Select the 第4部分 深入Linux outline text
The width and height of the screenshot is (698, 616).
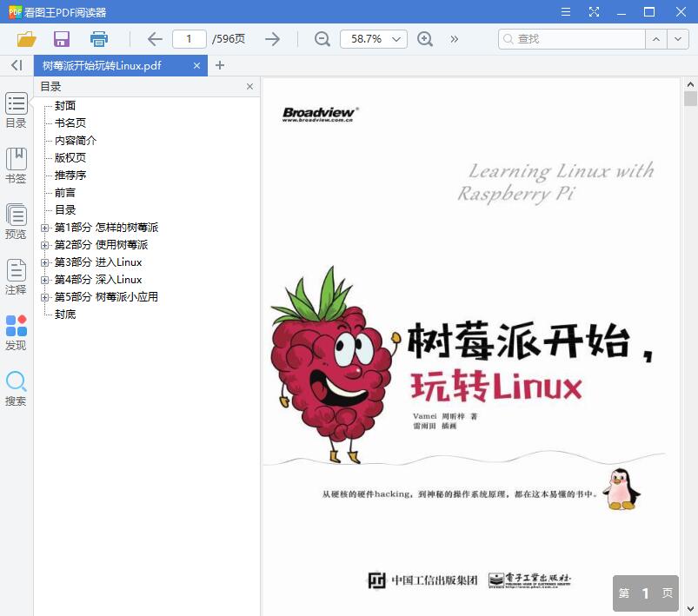coord(98,280)
